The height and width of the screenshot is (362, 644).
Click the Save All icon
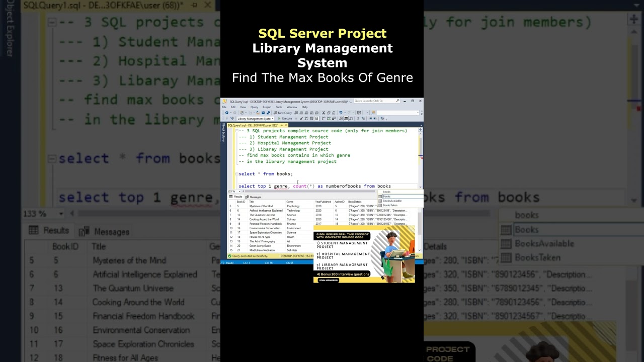[268, 113]
